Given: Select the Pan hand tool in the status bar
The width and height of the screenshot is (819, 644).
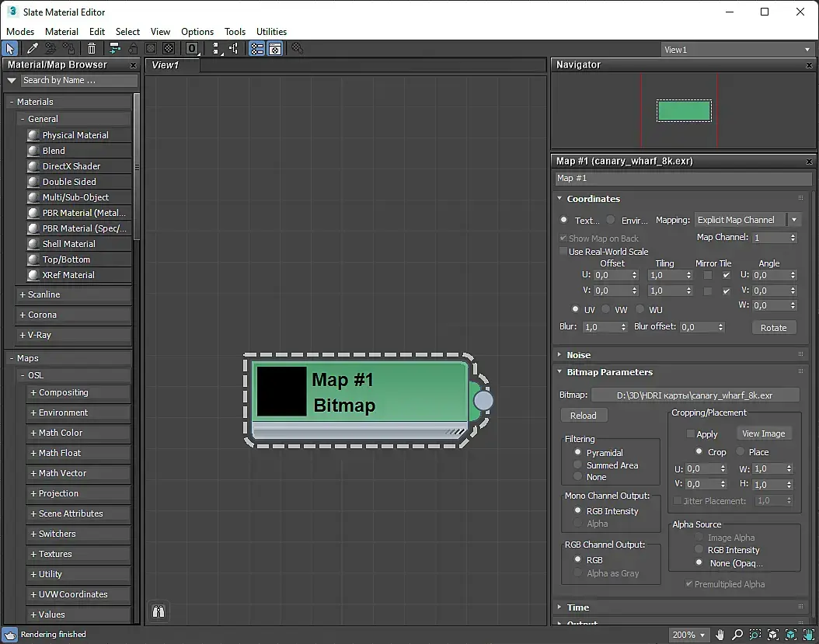Looking at the screenshot, I should [x=720, y=635].
